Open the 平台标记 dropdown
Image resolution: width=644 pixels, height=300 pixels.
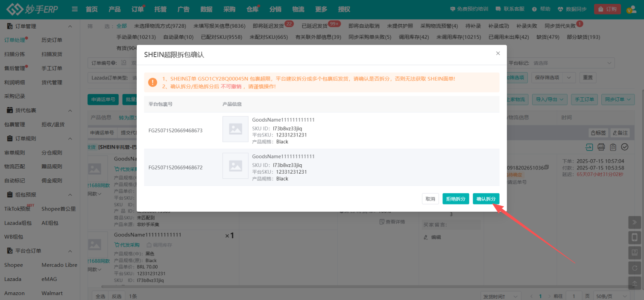tap(572, 63)
